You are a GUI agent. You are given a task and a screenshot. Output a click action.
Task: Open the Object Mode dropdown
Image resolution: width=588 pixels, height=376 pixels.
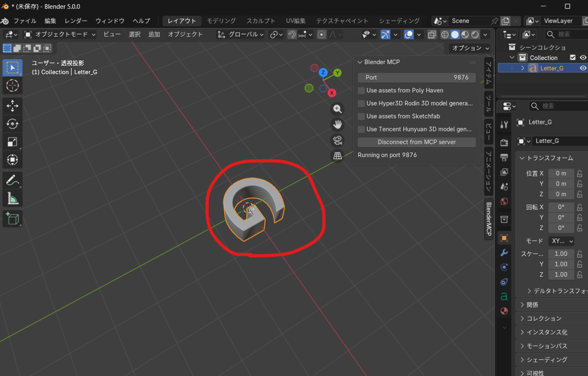coord(60,34)
